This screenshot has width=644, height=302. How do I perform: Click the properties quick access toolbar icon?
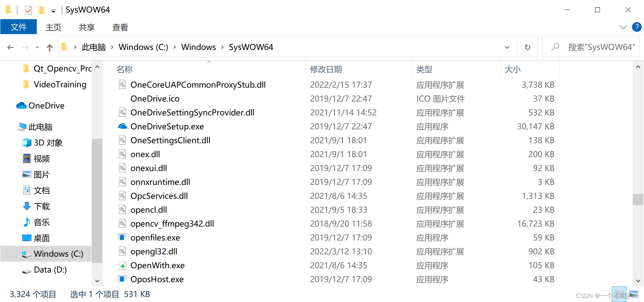28,10
